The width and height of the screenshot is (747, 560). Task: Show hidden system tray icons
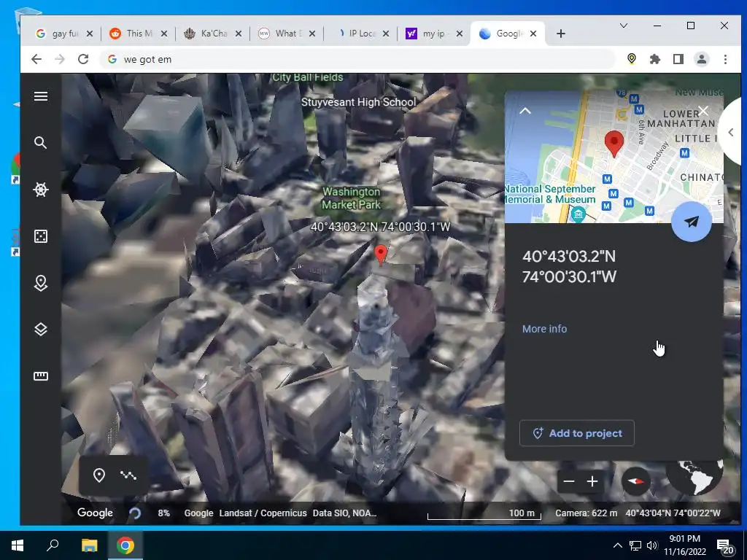point(617,545)
